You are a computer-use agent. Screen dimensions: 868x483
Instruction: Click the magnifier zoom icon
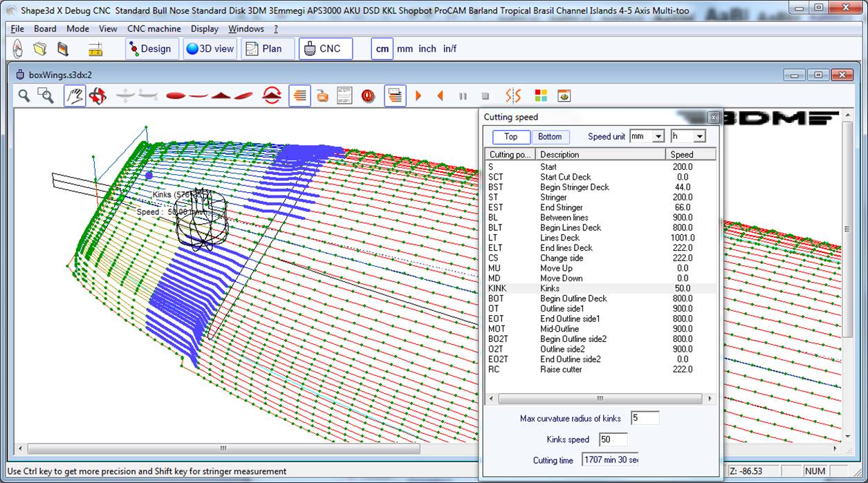[x=24, y=96]
